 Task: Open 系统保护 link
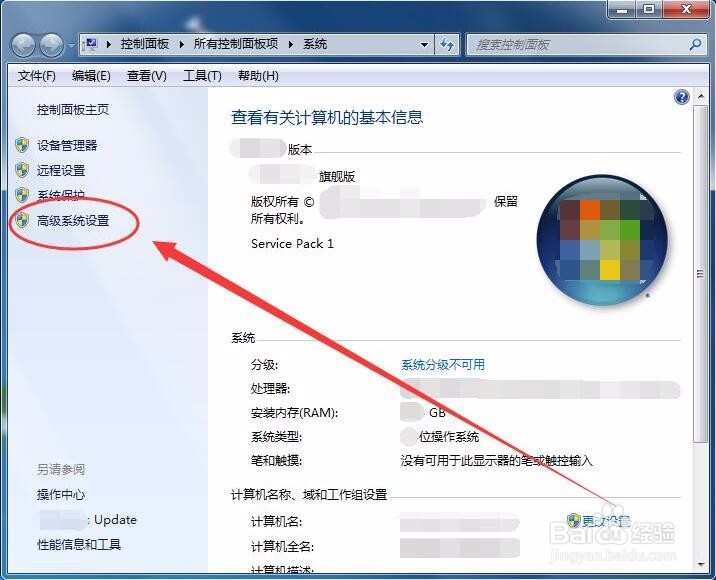tap(61, 195)
